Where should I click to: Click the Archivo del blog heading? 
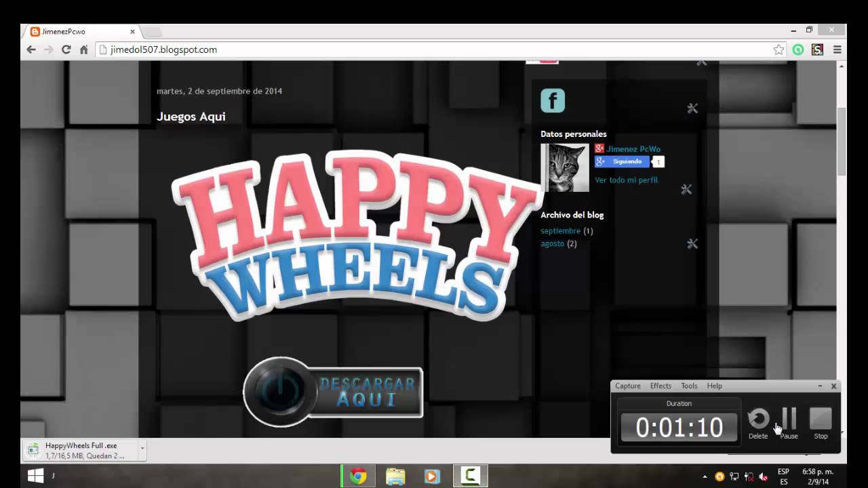[x=572, y=215]
